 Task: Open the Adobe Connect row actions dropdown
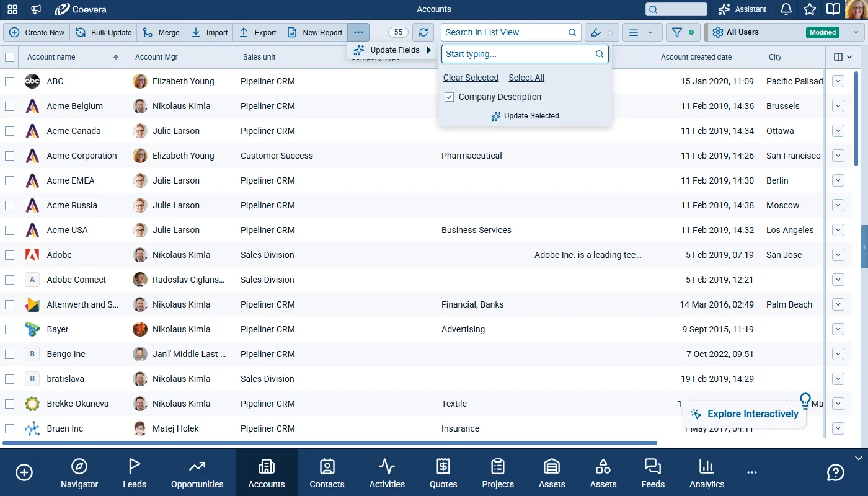pos(838,280)
